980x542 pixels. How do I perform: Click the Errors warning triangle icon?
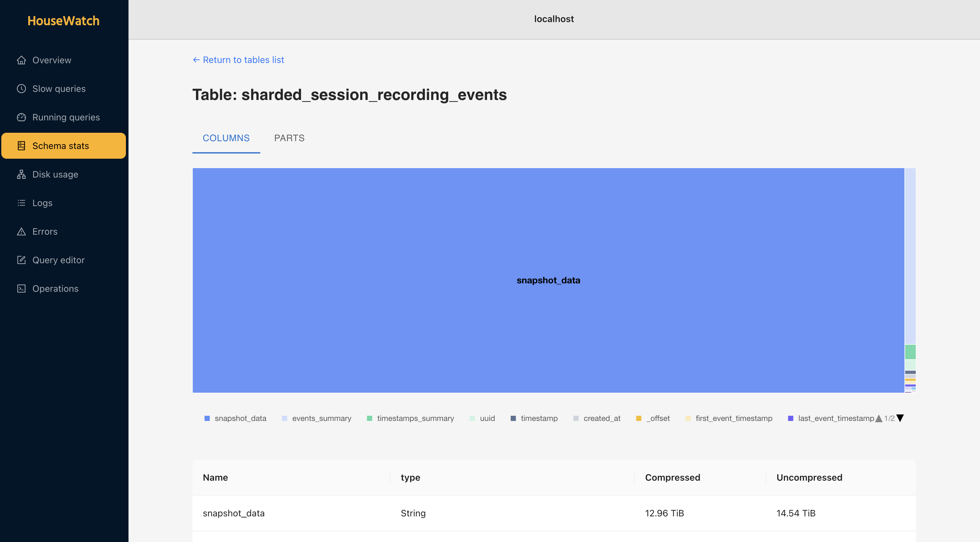tap(21, 231)
